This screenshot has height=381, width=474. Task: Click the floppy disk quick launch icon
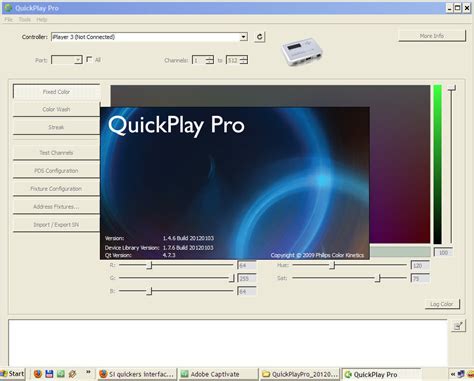[49, 374]
